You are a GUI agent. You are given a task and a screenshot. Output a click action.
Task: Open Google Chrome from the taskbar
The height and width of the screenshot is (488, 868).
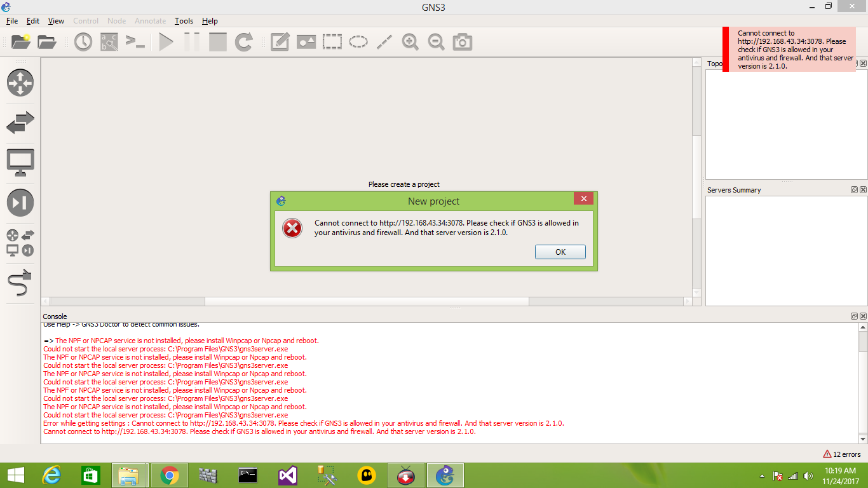[x=169, y=475]
